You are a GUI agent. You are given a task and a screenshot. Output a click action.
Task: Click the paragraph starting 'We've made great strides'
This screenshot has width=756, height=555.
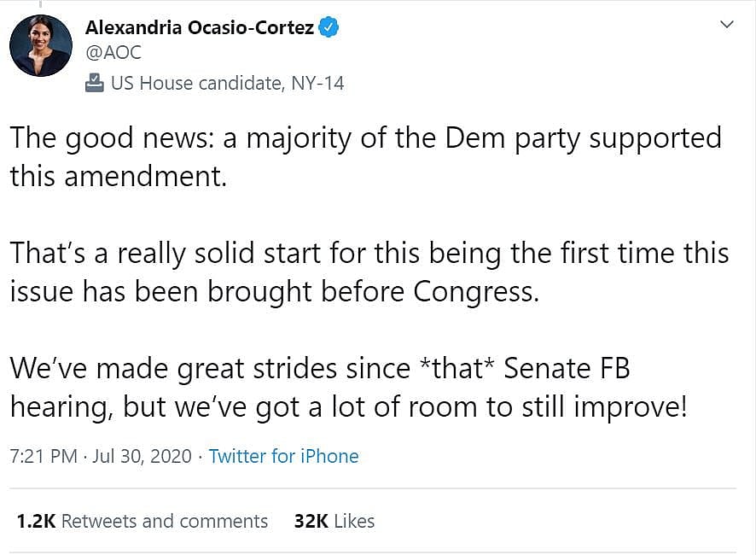(348, 388)
